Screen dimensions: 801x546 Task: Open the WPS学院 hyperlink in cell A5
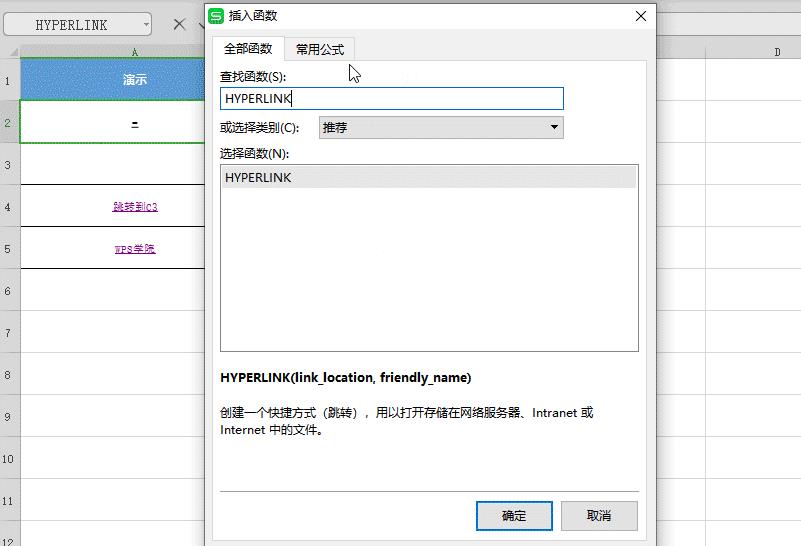[135, 249]
